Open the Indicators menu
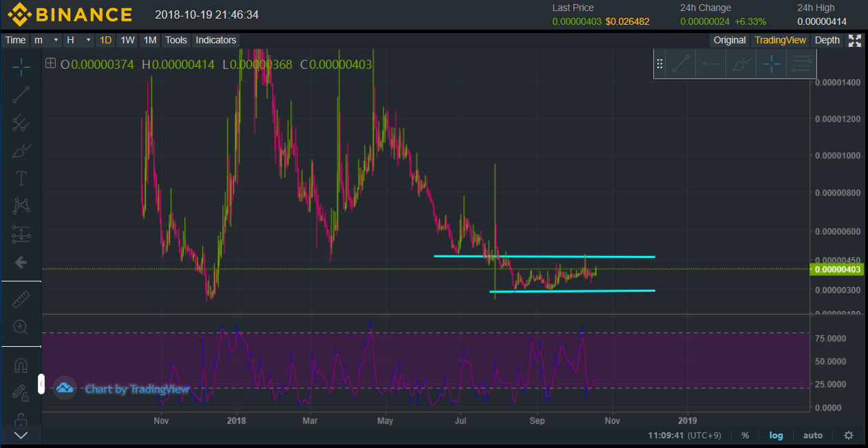 215,40
